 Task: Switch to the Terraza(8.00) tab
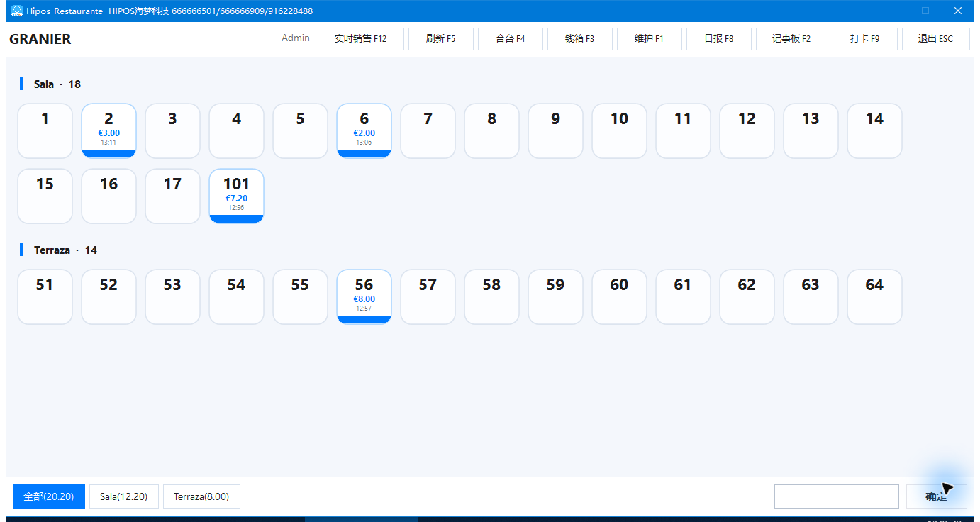(x=201, y=496)
